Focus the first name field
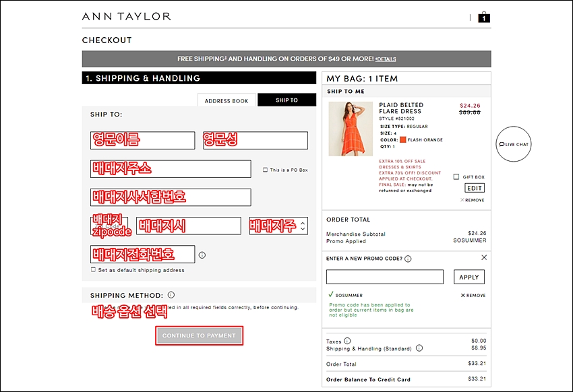This screenshot has height=392, width=573. pyautogui.click(x=142, y=141)
